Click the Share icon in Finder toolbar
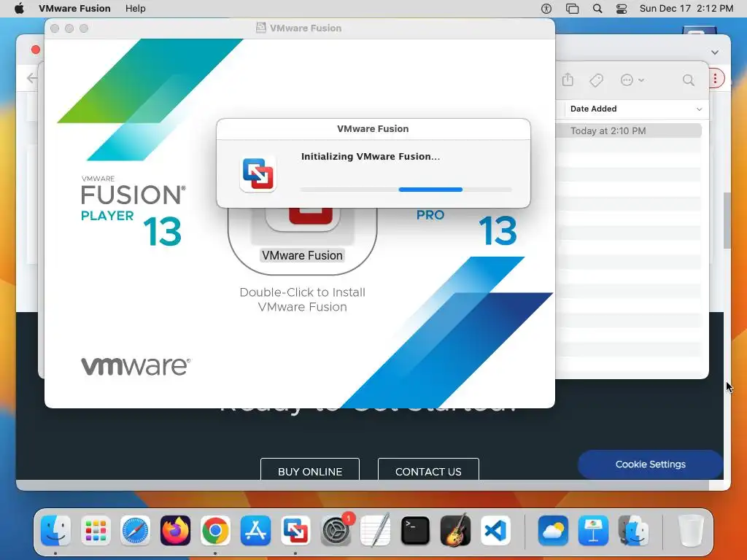Viewport: 747px width, 560px height. (x=568, y=79)
